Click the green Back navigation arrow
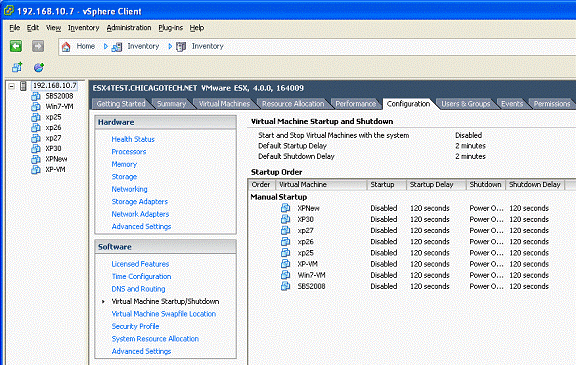The width and height of the screenshot is (576, 365). (x=16, y=46)
